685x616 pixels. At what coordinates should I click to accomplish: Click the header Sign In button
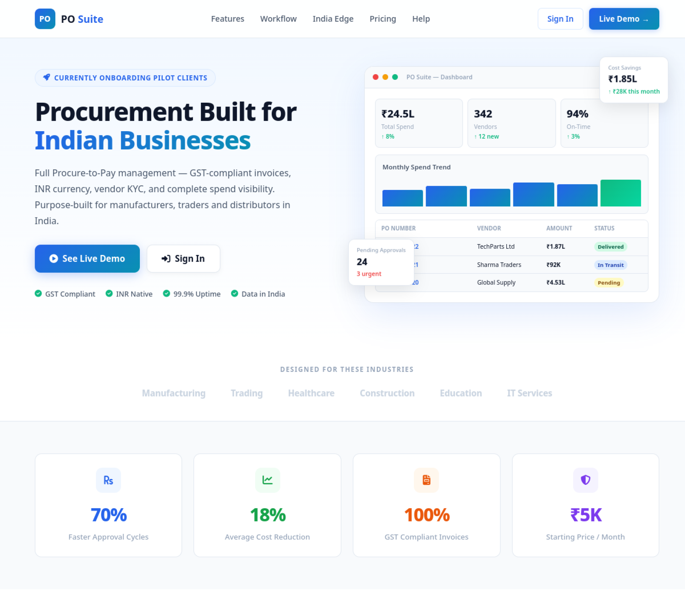pos(560,19)
